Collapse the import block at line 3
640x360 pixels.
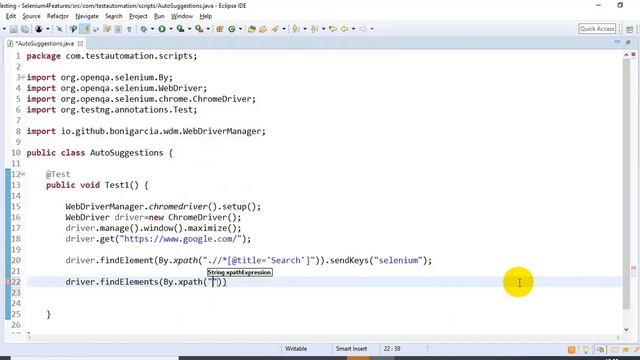pyautogui.click(x=22, y=77)
